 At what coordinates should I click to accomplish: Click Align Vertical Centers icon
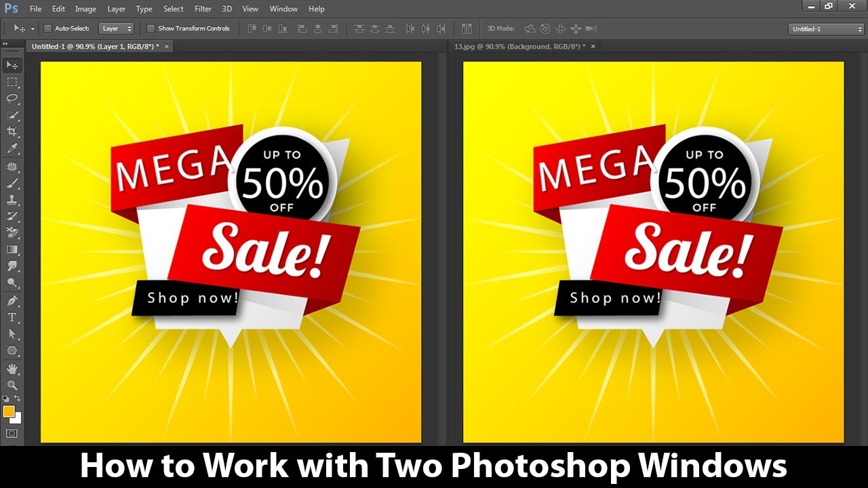(x=267, y=28)
